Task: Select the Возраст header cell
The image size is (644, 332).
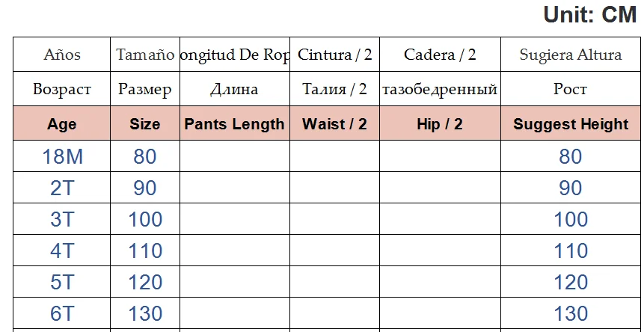Action: [62, 90]
